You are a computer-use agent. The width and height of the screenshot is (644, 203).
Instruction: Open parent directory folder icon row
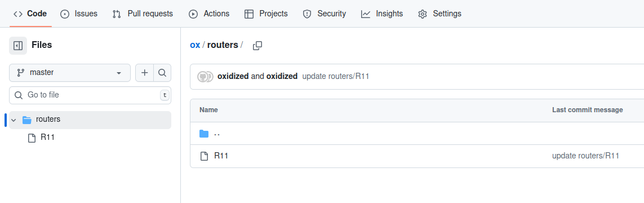417,134
